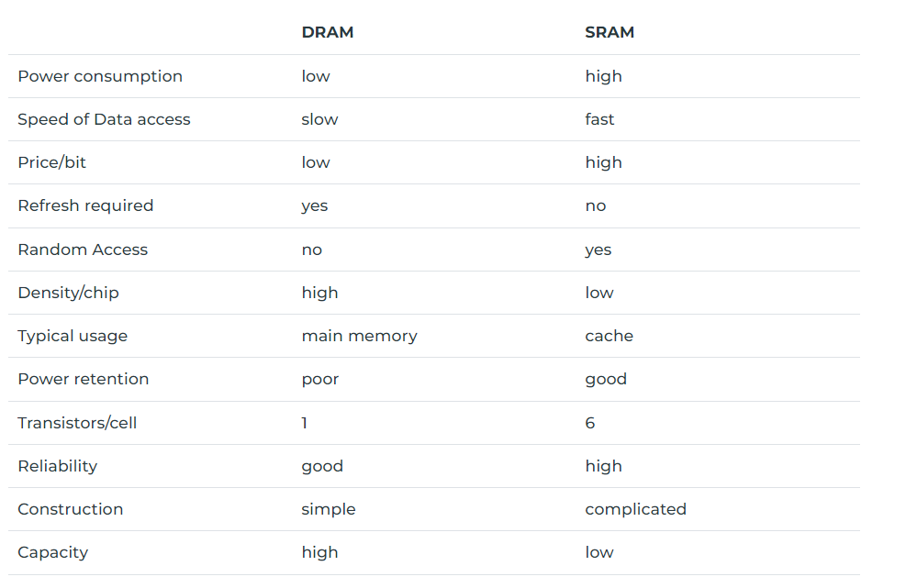Select the Price/bit row label
The image size is (906, 588).
pos(51,162)
